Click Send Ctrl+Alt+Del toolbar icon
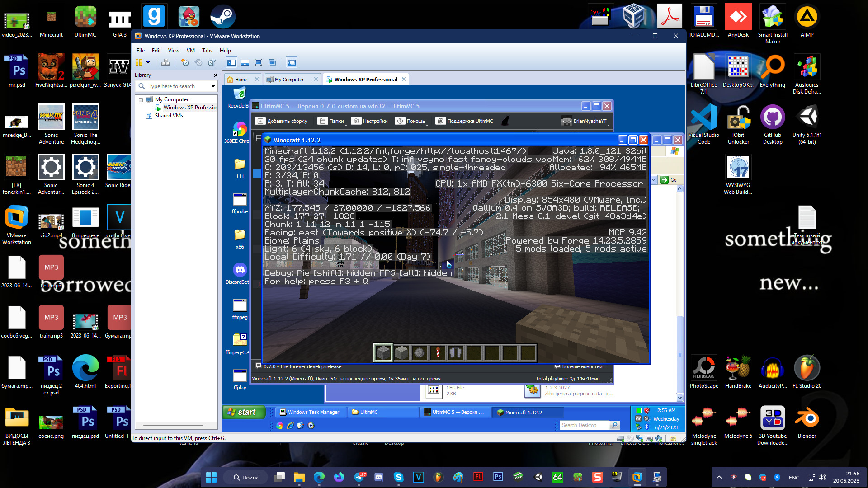Viewport: 868px width, 488px height. 165,62
